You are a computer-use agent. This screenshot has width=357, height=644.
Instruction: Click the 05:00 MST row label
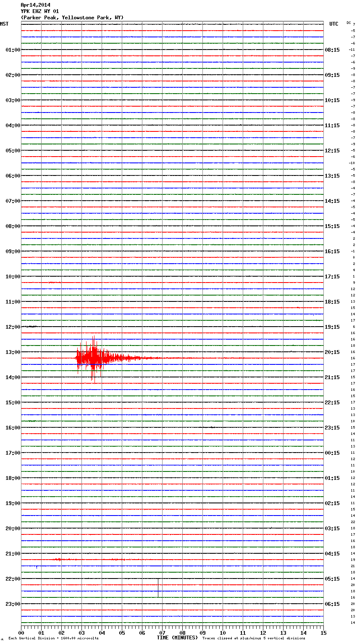click(13, 151)
